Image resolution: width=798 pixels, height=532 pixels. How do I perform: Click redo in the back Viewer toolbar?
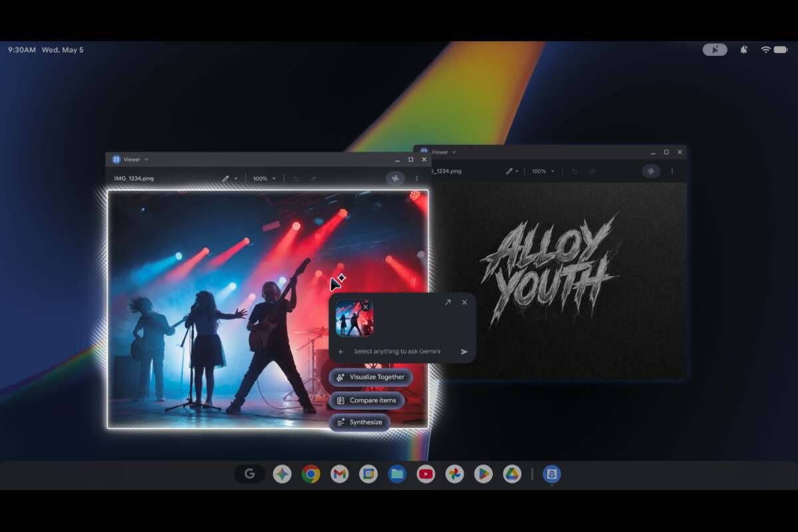pos(592,171)
